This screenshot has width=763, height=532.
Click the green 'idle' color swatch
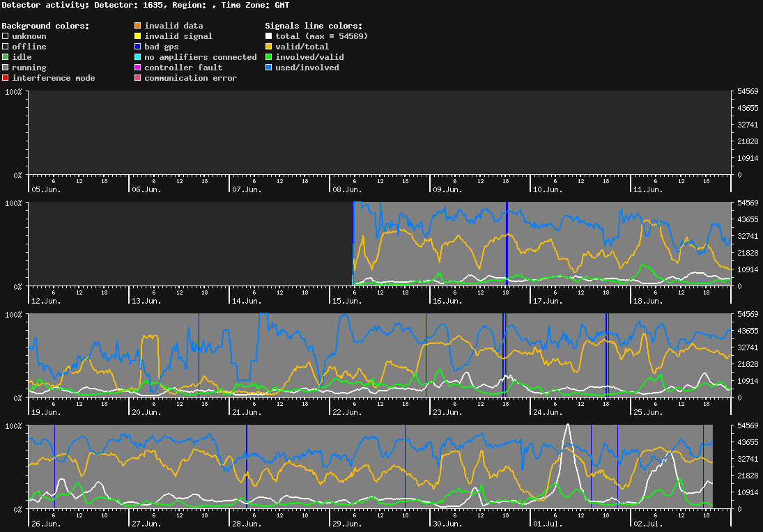click(x=6, y=57)
